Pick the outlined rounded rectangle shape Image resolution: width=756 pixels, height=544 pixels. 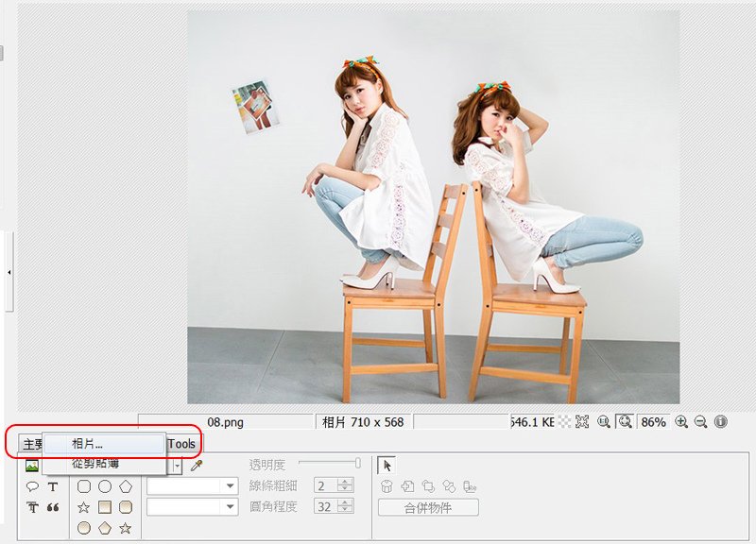(84, 486)
